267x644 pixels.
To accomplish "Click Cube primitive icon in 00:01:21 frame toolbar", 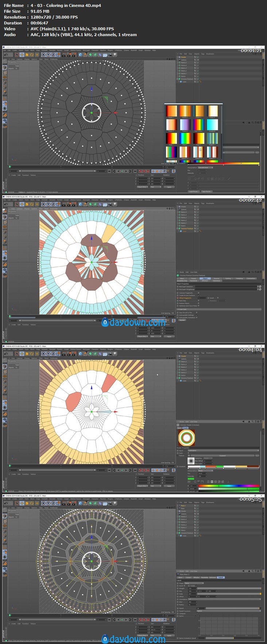I will 80,55.
